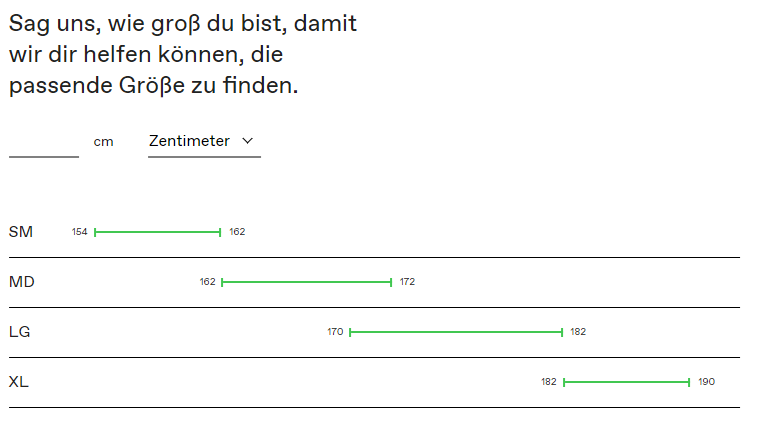Click the 190 maximum label in XL row
This screenshot has height=423, width=758.
pos(707,382)
